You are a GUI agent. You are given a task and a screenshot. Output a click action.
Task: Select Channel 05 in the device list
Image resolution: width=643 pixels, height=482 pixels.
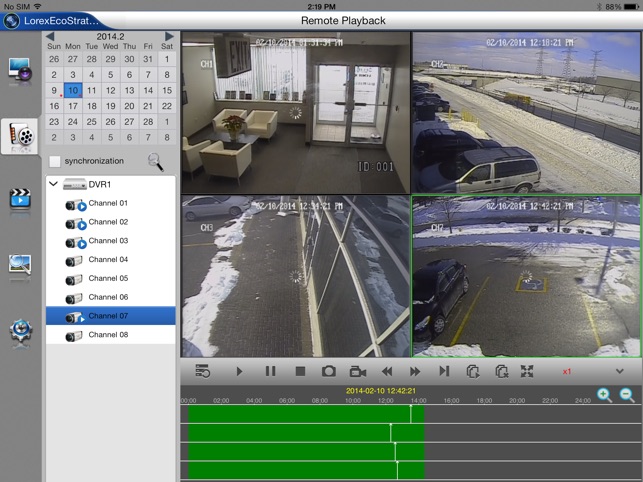point(108,278)
